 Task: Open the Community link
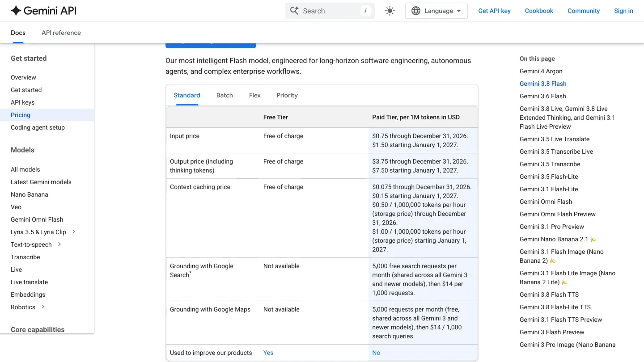(x=584, y=11)
